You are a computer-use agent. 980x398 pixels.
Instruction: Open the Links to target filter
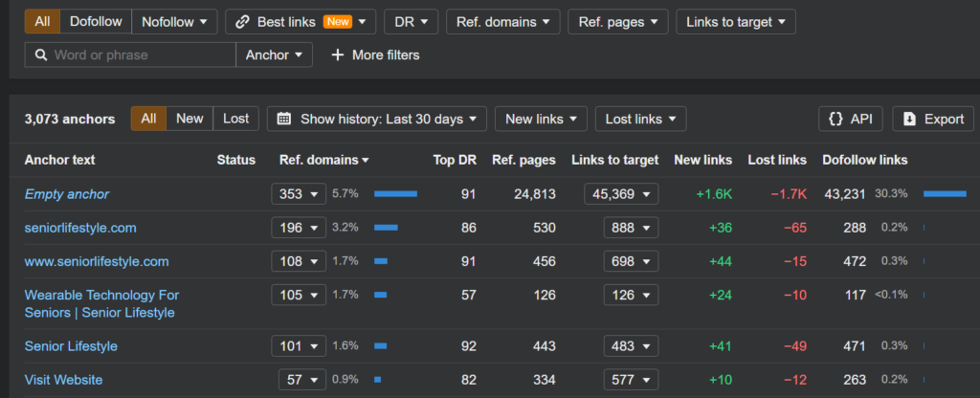click(735, 21)
